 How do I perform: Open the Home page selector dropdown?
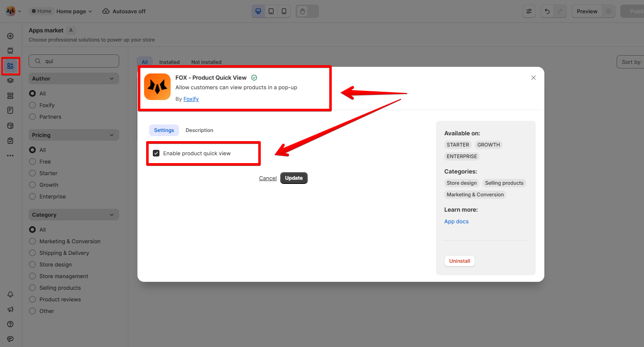(x=74, y=11)
